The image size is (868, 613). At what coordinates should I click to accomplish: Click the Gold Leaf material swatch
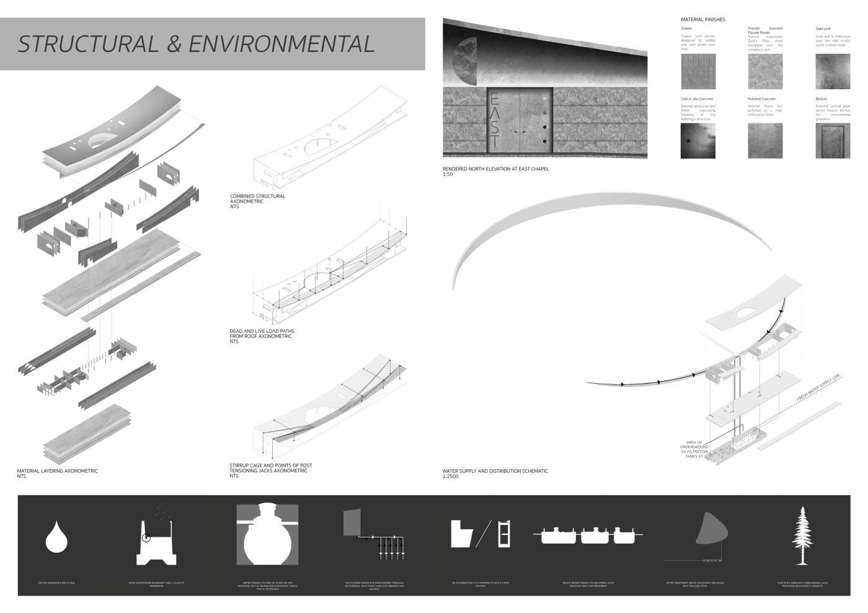[833, 71]
